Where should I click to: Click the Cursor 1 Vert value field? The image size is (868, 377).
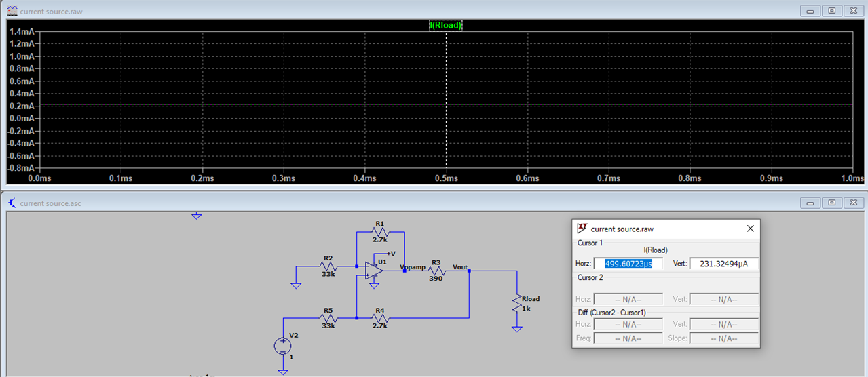[723, 264]
